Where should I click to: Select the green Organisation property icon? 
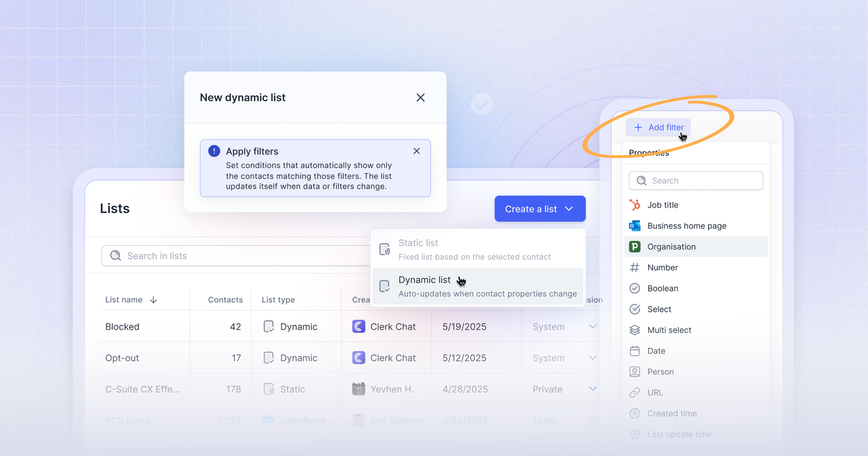[x=635, y=247]
